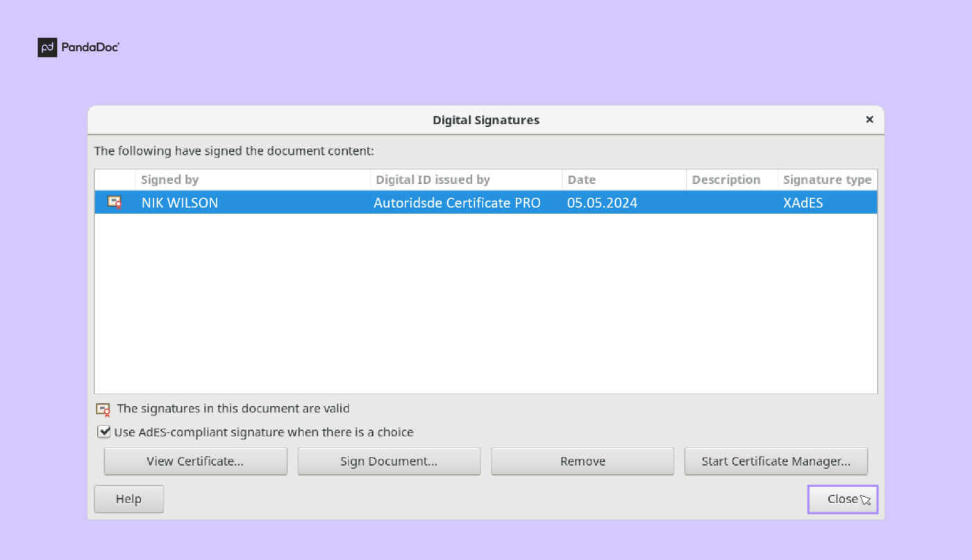
Task: Open View Certificate dialog
Action: (x=195, y=461)
